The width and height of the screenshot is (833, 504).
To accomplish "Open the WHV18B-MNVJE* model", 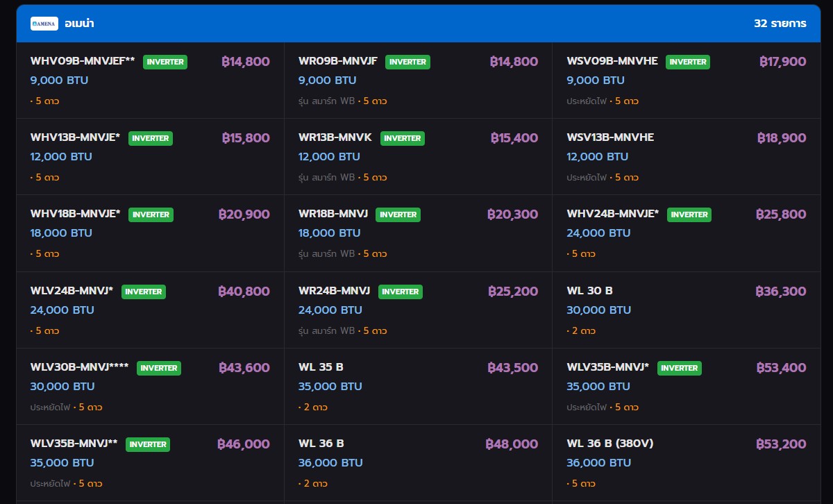I will [x=76, y=214].
